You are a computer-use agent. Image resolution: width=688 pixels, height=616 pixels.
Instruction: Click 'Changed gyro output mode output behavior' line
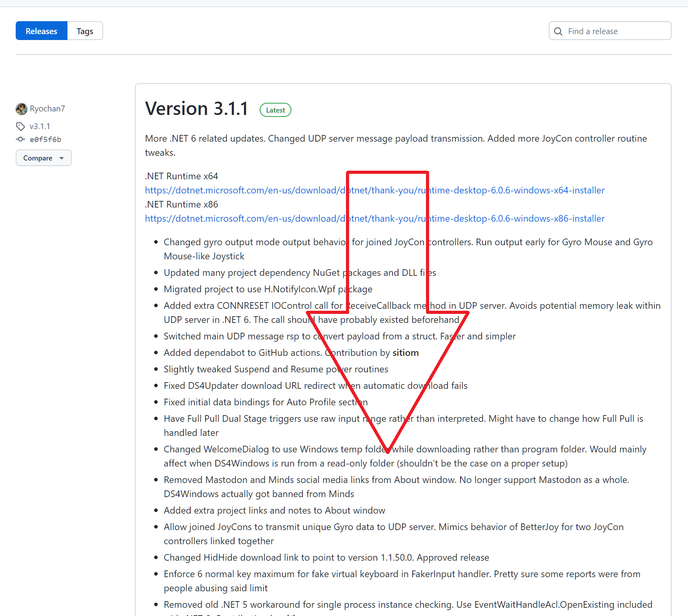pos(408,249)
